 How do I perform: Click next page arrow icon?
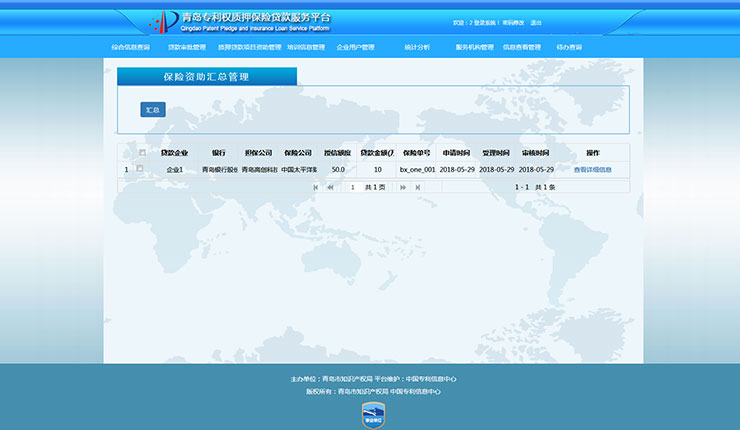click(403, 187)
